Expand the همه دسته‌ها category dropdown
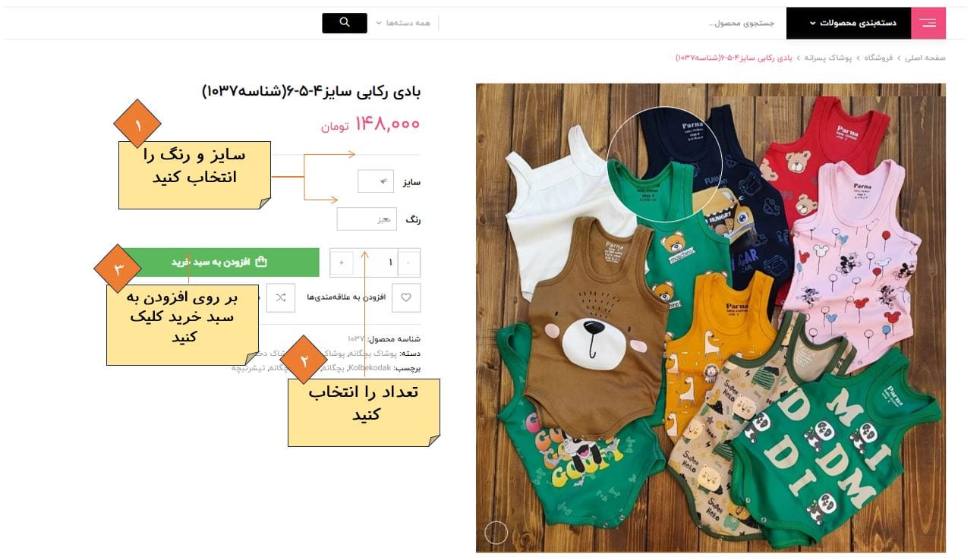 (x=403, y=23)
